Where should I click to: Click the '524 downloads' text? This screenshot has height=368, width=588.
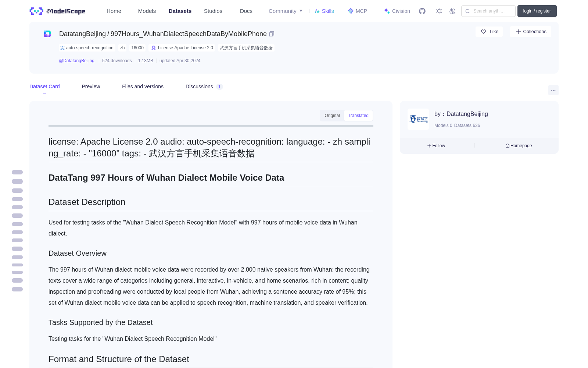tap(117, 61)
